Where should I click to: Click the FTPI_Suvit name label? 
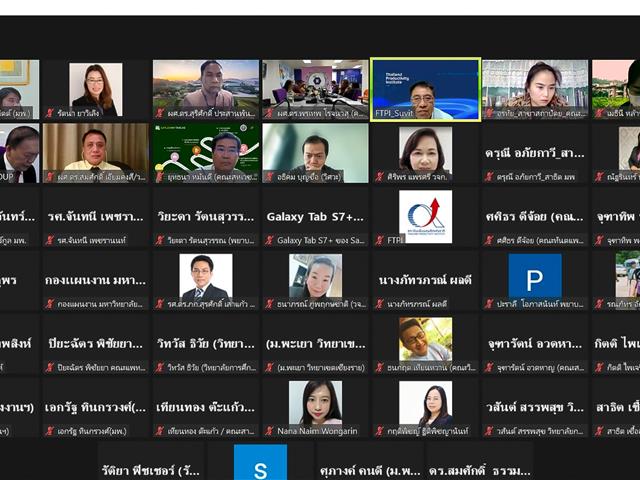point(395,113)
